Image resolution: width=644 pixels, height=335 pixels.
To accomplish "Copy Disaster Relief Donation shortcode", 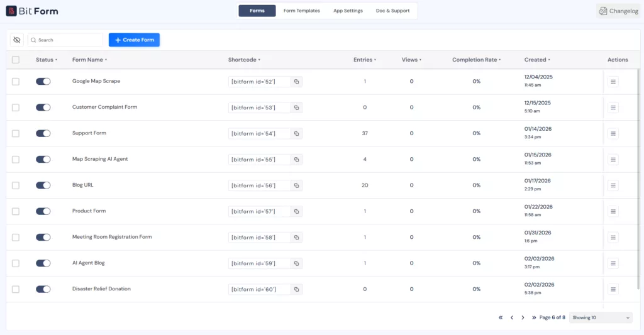I will pos(297,289).
